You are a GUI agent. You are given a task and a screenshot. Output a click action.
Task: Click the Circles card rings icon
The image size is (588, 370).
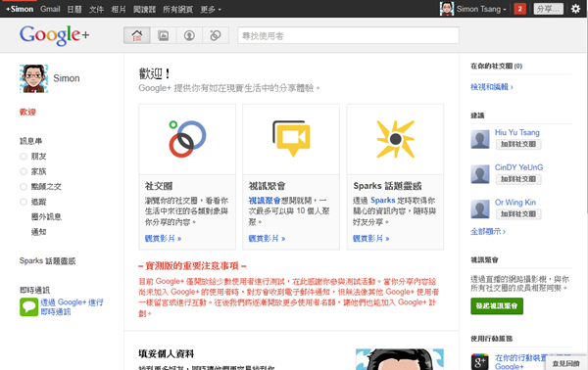coord(187,139)
